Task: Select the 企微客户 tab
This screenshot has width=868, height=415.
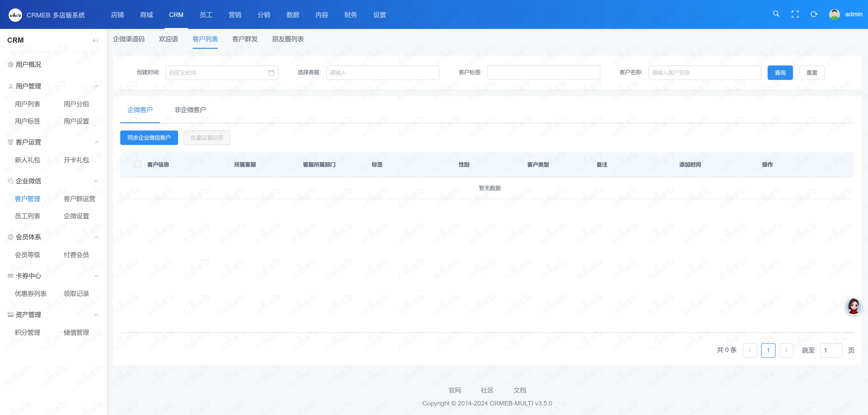Action: [140, 110]
